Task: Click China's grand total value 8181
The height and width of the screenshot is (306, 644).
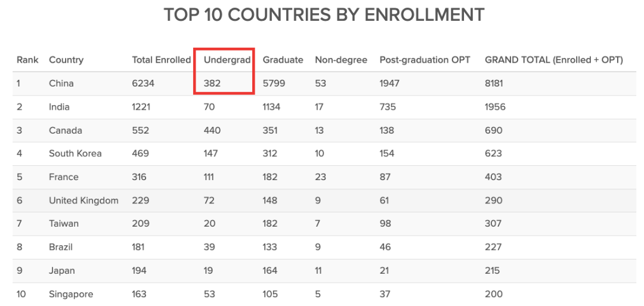Action: 494,84
